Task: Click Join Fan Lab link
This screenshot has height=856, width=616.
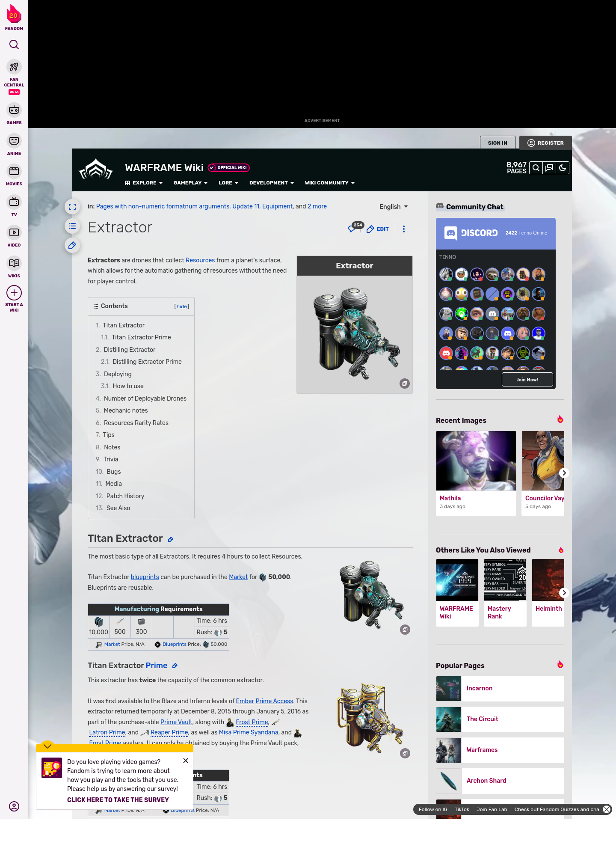Action: (492, 809)
